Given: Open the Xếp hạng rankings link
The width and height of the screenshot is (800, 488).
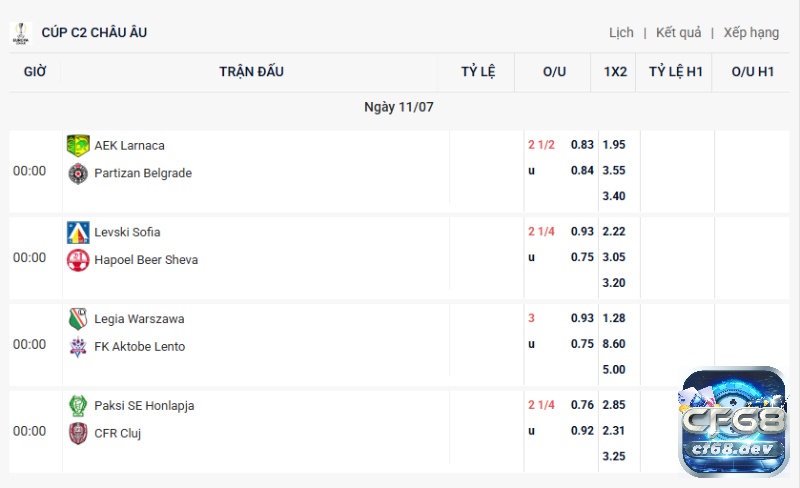Looking at the screenshot, I should 751,33.
